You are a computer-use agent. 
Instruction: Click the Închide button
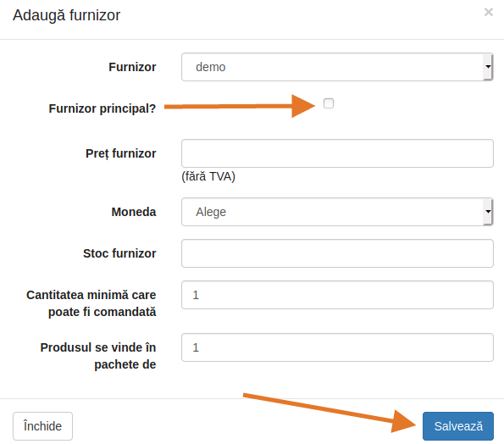(x=42, y=426)
